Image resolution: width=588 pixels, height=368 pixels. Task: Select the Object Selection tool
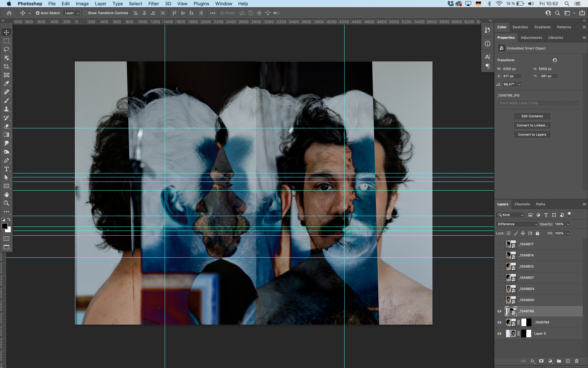click(x=7, y=58)
